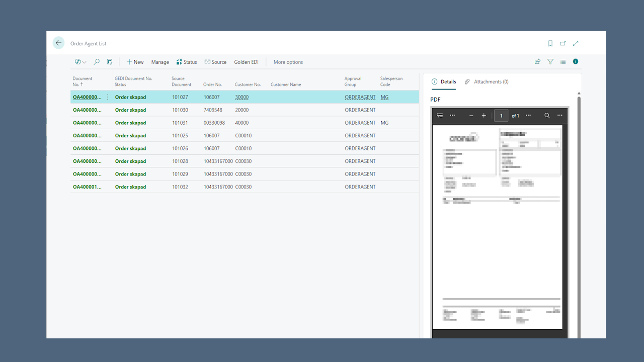
Task: Click the FactBox scrollbar up arrow
Action: 579,94
